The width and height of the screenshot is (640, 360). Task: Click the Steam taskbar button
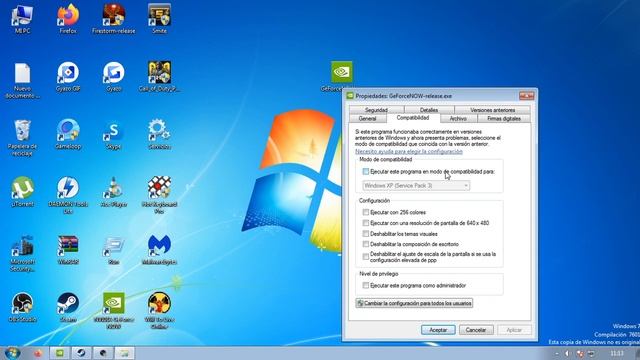pos(81,353)
